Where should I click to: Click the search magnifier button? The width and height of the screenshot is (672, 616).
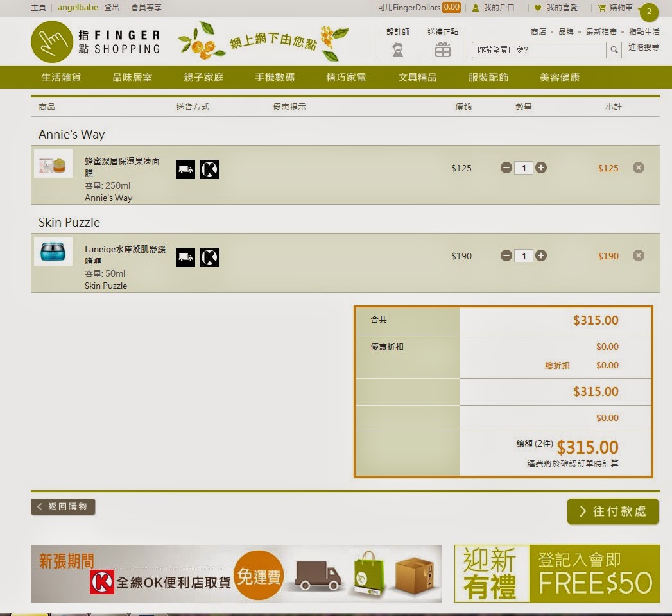tap(614, 49)
